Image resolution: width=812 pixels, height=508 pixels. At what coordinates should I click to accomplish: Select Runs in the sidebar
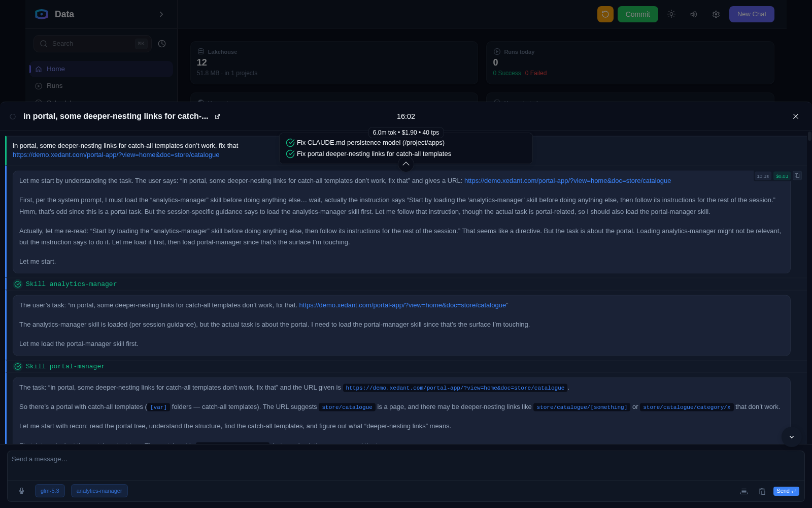101,86
